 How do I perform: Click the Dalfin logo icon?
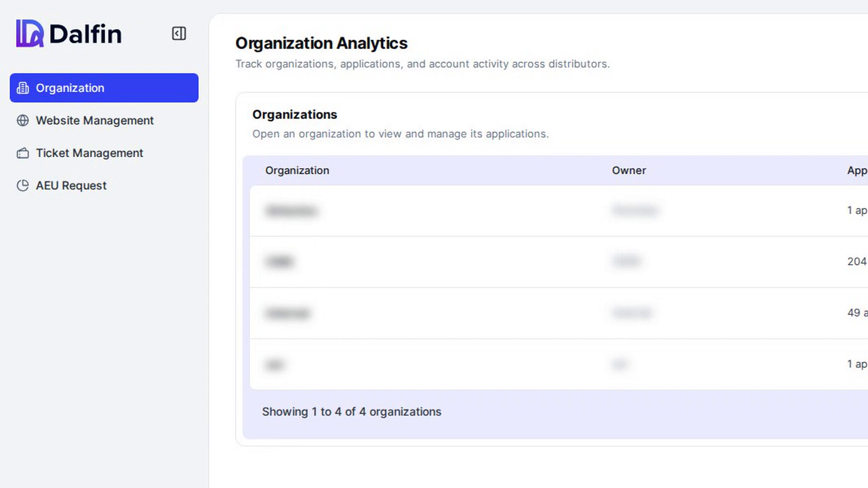pos(30,33)
